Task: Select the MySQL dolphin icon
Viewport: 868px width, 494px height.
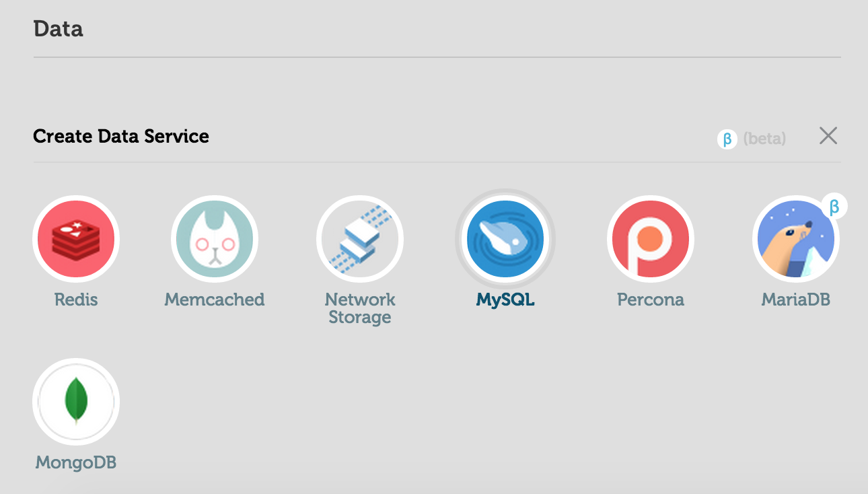Action: coord(505,239)
